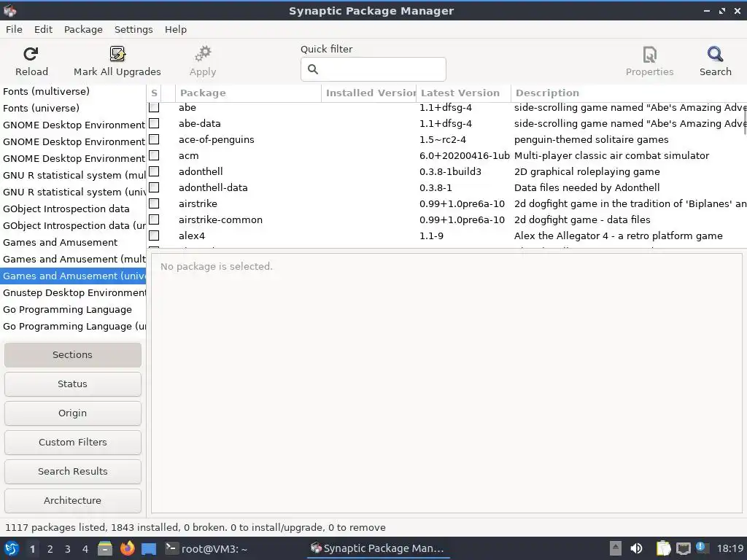Switch to workspace 3
Viewport: 747px width, 560px height.
coord(68,549)
